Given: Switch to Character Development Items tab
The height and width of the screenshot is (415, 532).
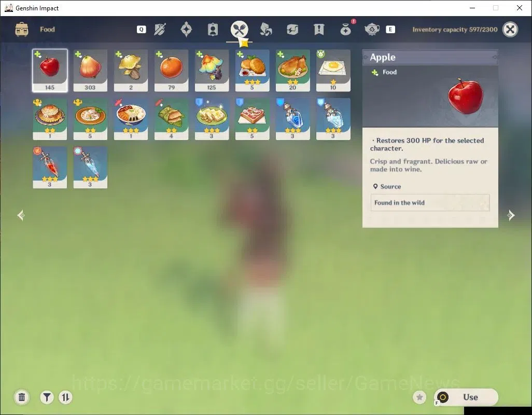Looking at the screenshot, I should coord(213,30).
